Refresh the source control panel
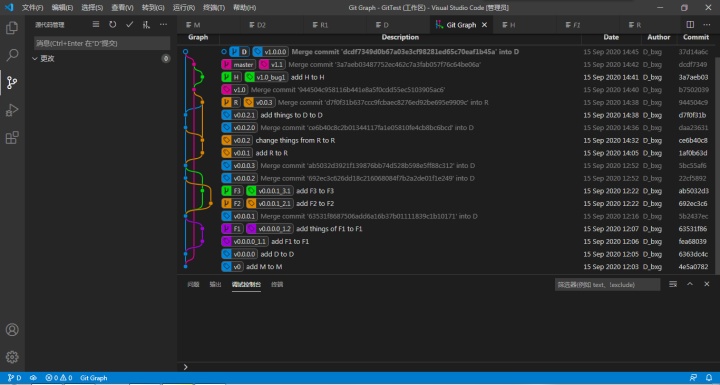Image resolution: width=720 pixels, height=385 pixels. coord(112,24)
